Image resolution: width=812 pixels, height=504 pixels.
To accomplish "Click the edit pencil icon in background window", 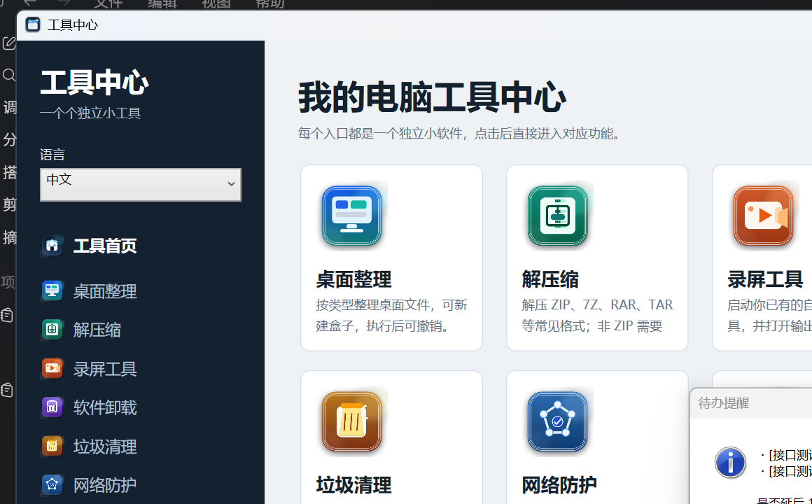I will coord(9,43).
